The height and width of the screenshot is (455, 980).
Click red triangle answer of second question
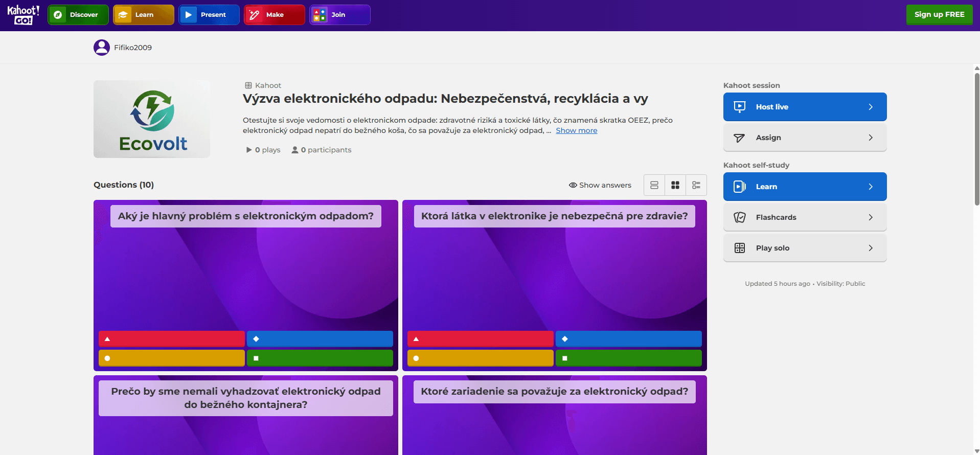pos(481,339)
